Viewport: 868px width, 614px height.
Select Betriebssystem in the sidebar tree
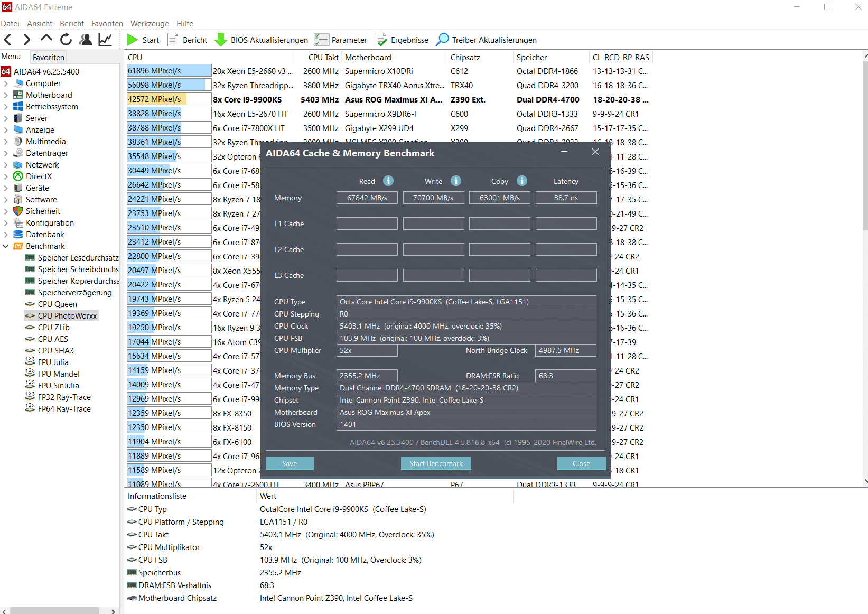pyautogui.click(x=52, y=106)
